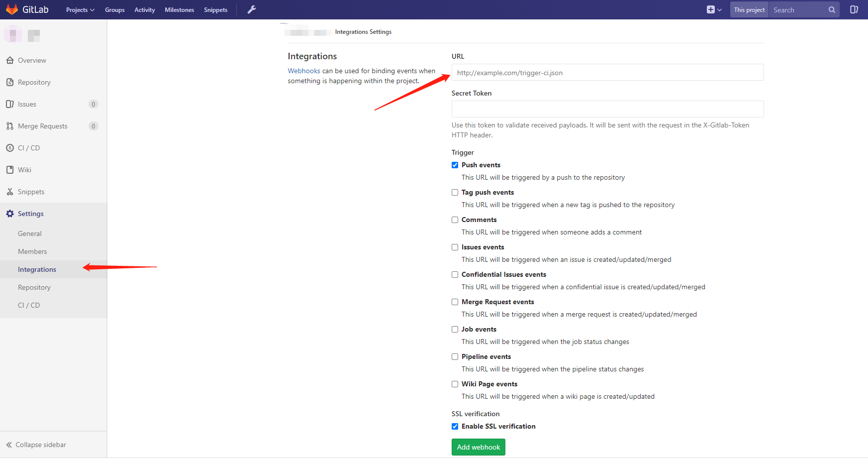Click the collapse sidebar double-chevron icon
The width and height of the screenshot is (868, 459).
point(9,445)
